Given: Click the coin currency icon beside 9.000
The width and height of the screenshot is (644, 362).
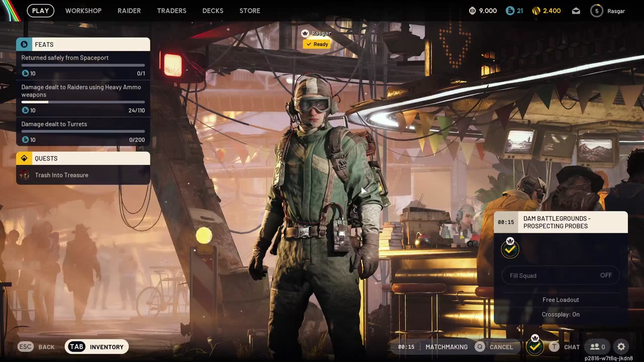Looking at the screenshot, I should click(472, 11).
